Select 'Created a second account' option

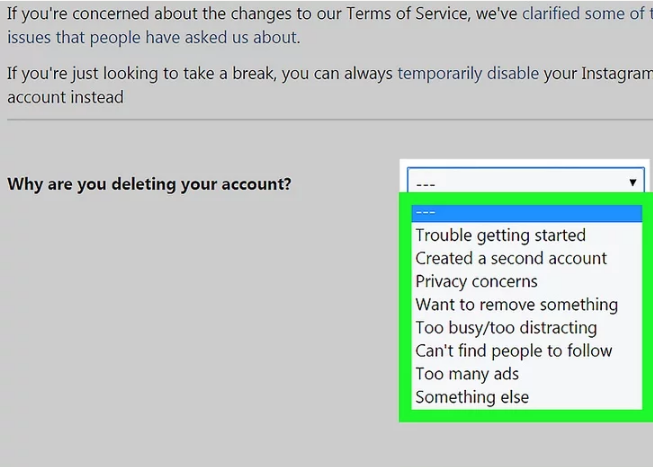(x=511, y=258)
